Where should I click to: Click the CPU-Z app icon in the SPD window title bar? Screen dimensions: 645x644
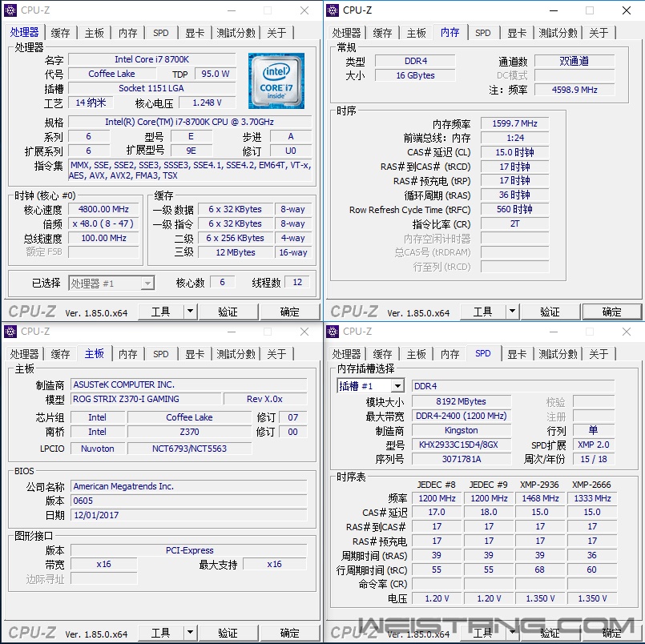point(333,331)
